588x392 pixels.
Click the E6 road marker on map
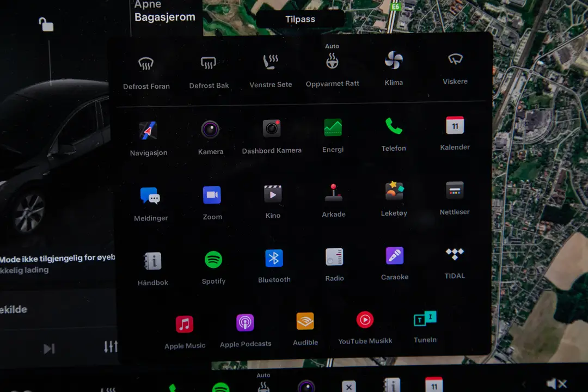(x=396, y=7)
